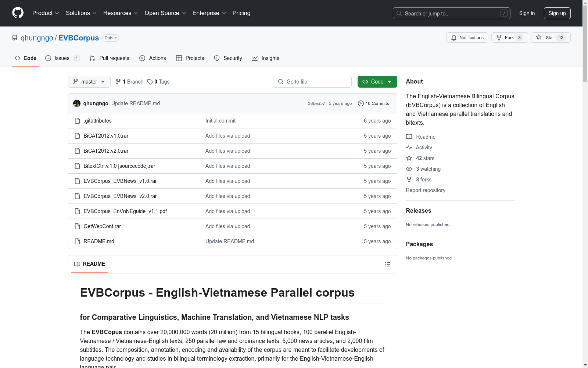
Task: Open commit hash 36bea57
Action: pos(316,103)
